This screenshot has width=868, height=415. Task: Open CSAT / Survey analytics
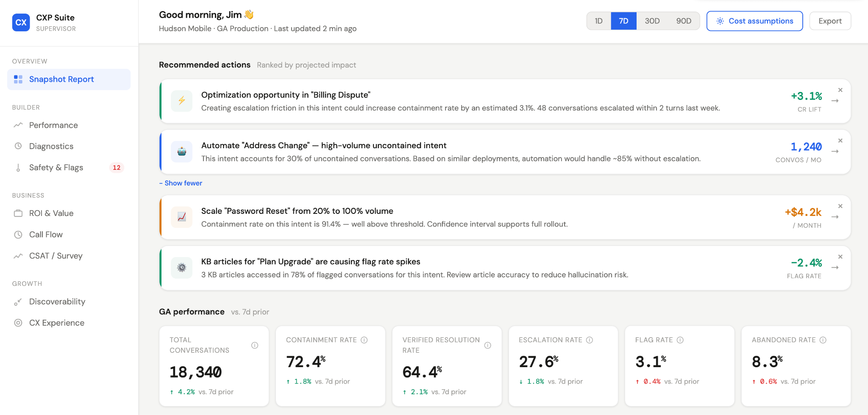[55, 256]
